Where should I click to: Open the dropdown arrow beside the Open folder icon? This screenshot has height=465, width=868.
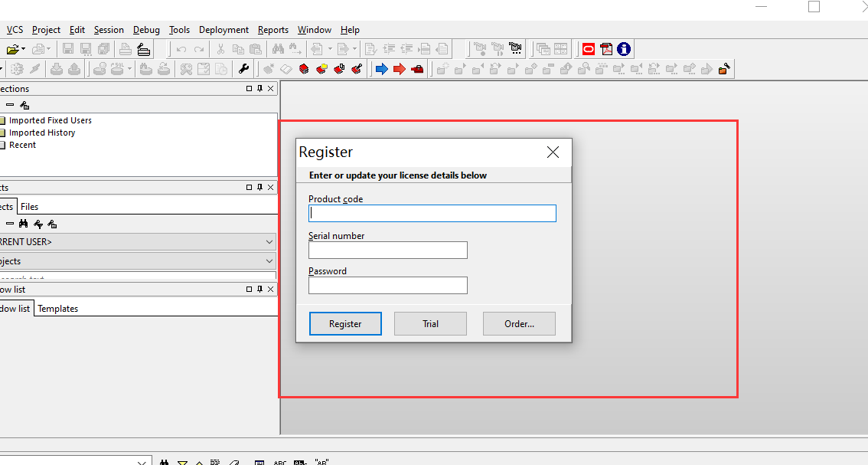tap(23, 49)
